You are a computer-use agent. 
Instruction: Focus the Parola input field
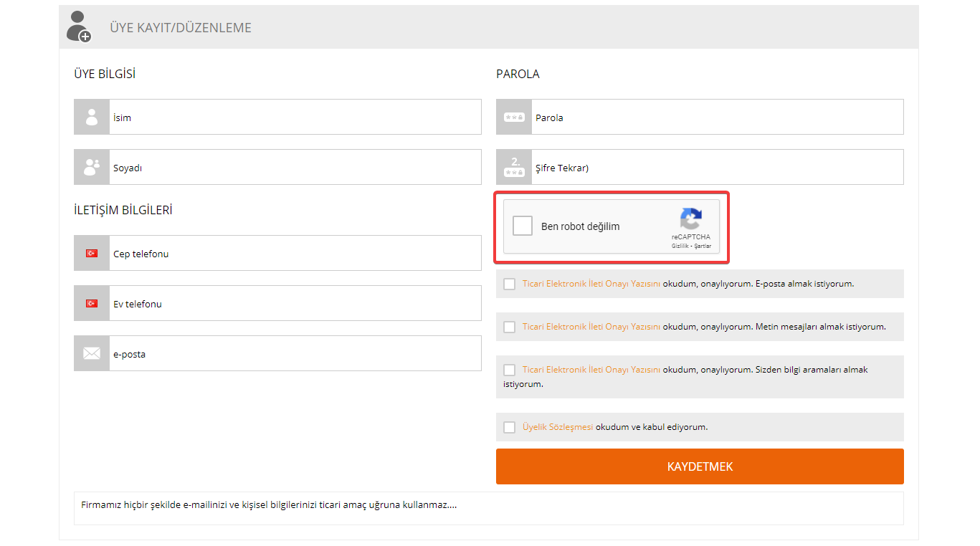[x=718, y=117]
